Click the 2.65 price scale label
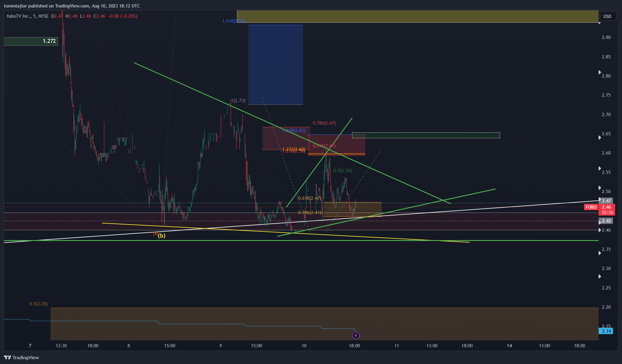This screenshot has height=364, width=622. (x=606, y=134)
